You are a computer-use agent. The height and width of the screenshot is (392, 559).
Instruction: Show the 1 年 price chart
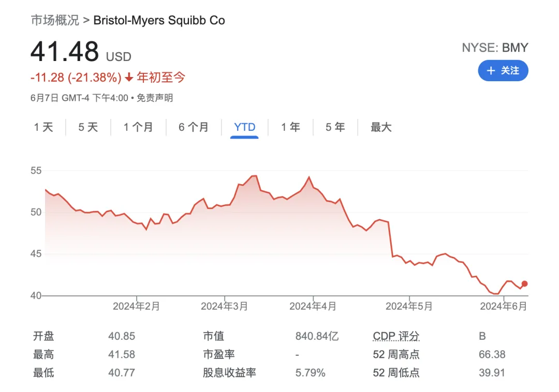[290, 127]
